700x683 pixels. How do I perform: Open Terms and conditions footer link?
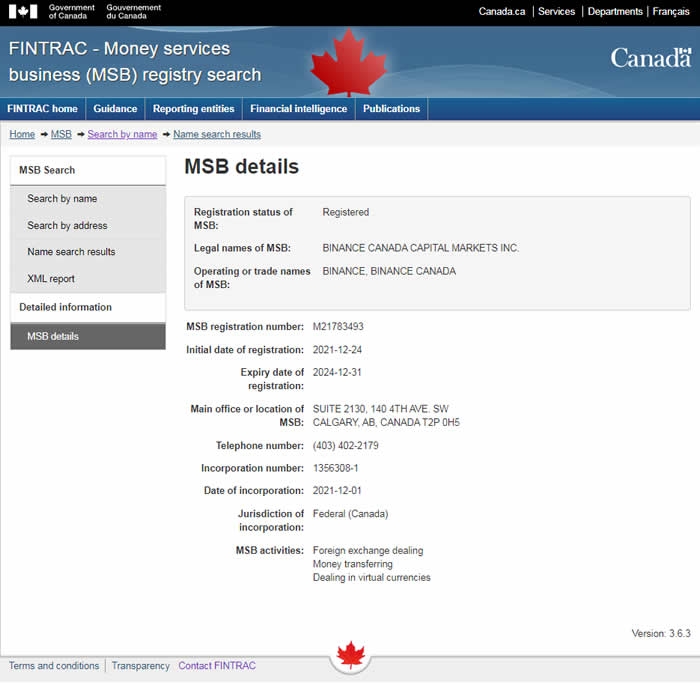coord(54,666)
